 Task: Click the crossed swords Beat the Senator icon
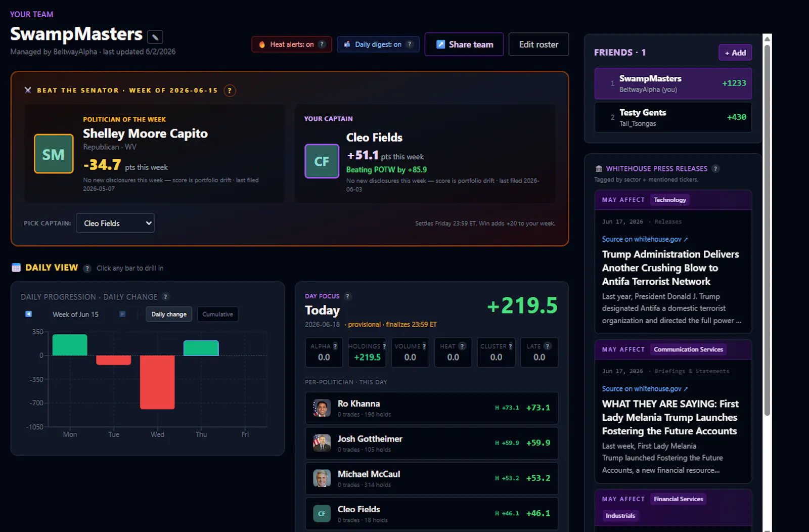coord(28,90)
